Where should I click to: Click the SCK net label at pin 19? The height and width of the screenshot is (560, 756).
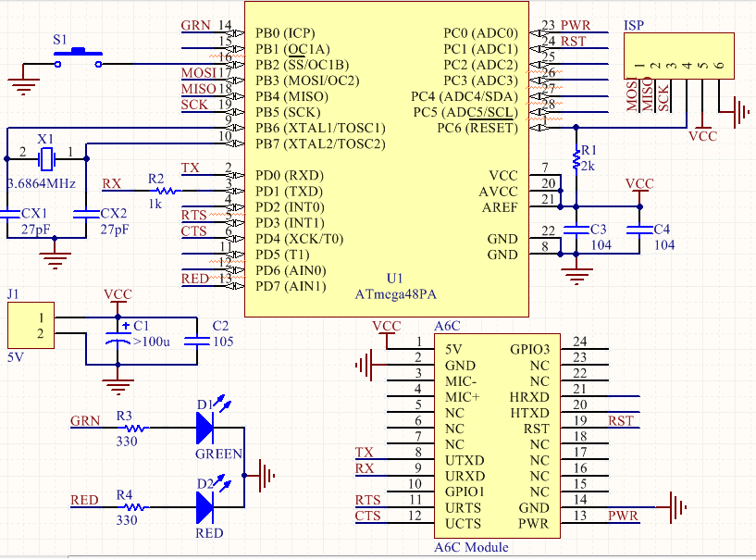(x=194, y=105)
